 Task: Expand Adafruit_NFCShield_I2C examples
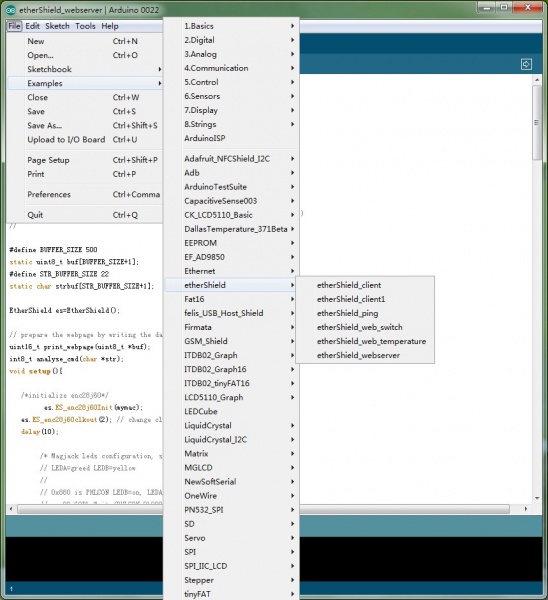232,159
